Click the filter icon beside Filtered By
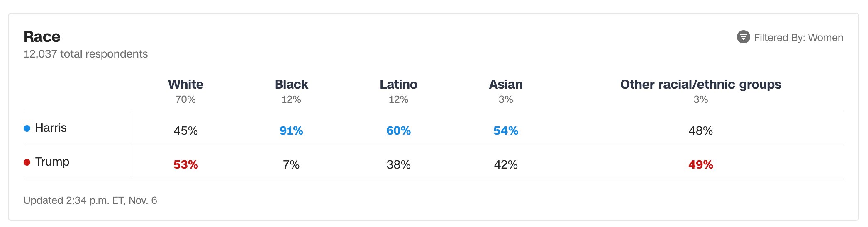 tap(743, 37)
